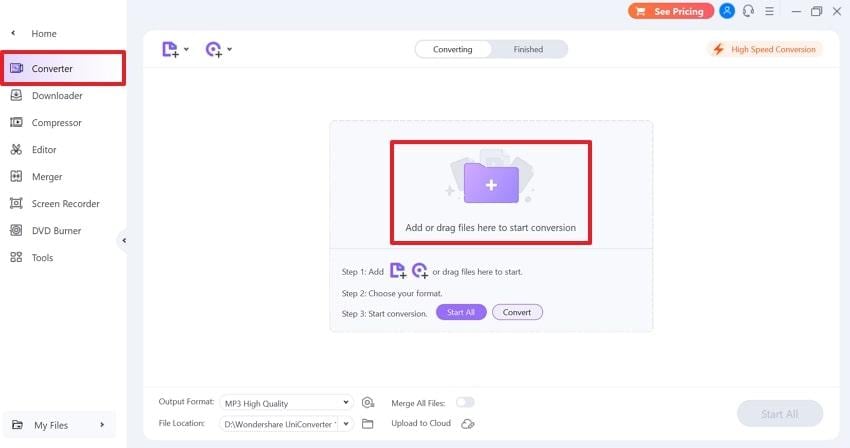Open the Compressor section

click(56, 123)
